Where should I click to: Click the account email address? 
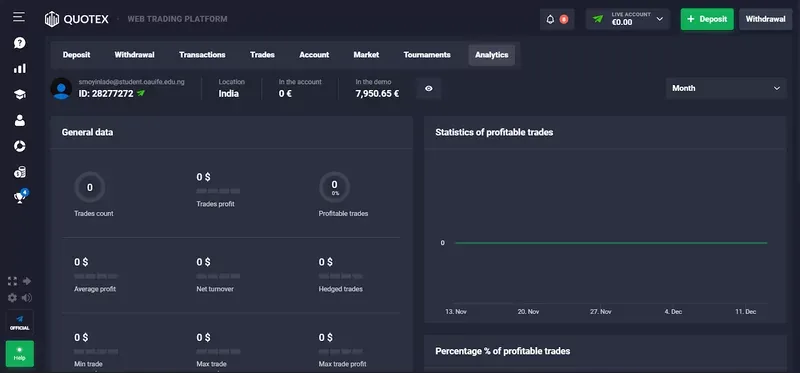132,82
